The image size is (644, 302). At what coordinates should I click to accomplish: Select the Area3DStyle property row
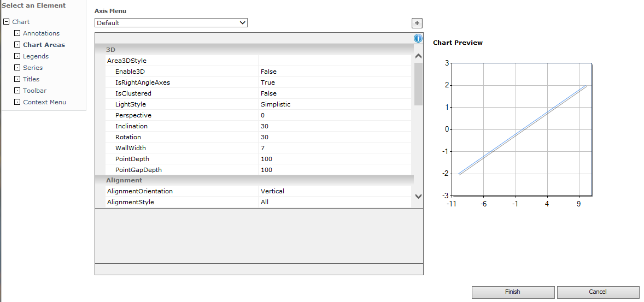(258, 61)
